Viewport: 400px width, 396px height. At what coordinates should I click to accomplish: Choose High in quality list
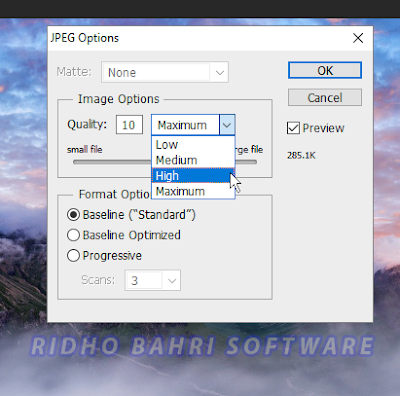(193, 176)
